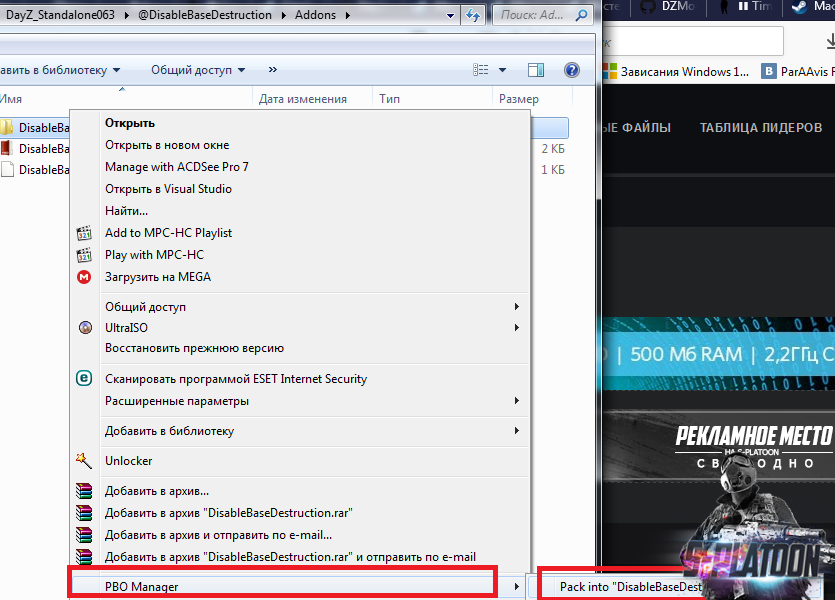Select "Найти..." in the context menu
The width and height of the screenshot is (835, 600).
pyautogui.click(x=126, y=211)
